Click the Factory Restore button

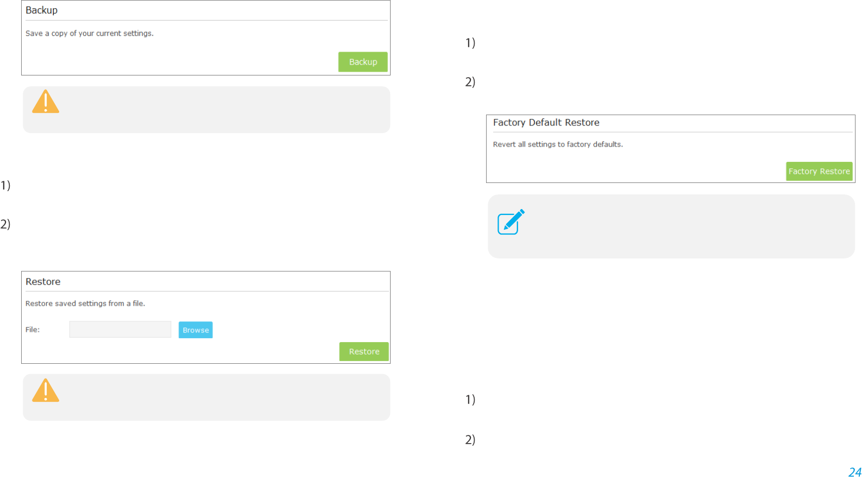click(x=819, y=172)
